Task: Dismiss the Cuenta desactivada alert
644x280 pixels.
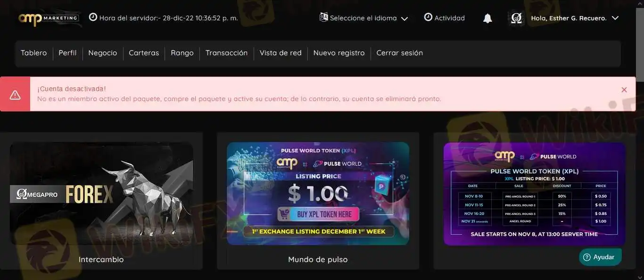Action: (624, 90)
